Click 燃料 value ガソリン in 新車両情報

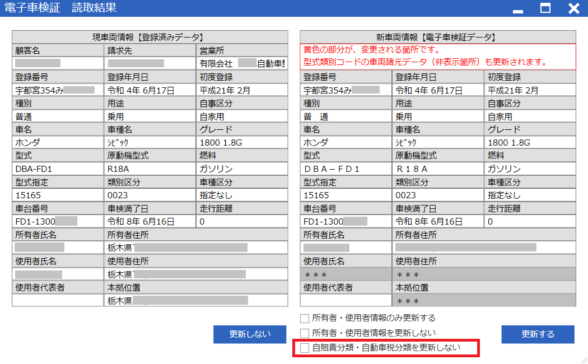[530, 169]
